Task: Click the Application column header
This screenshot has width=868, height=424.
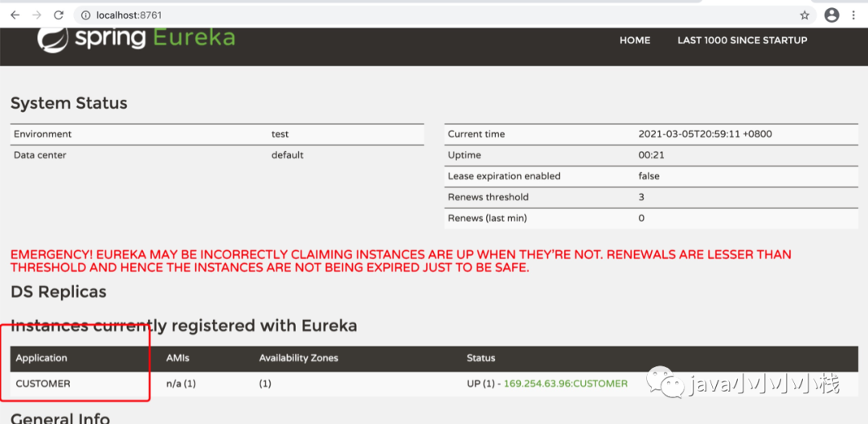Action: [42, 358]
